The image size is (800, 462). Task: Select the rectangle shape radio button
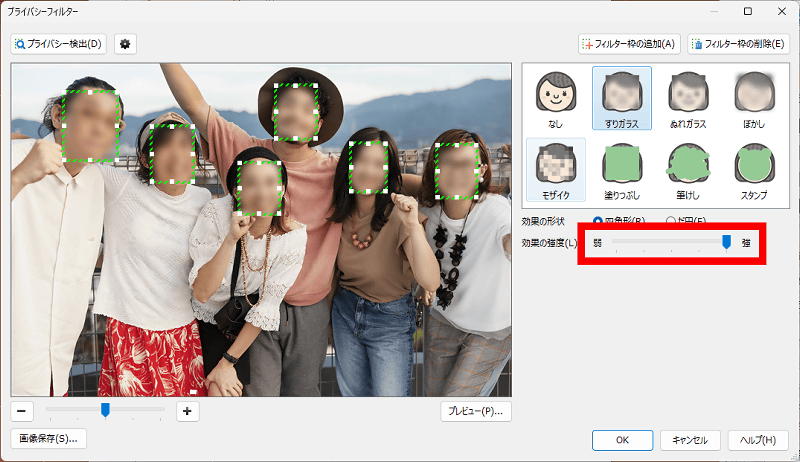[x=599, y=220]
